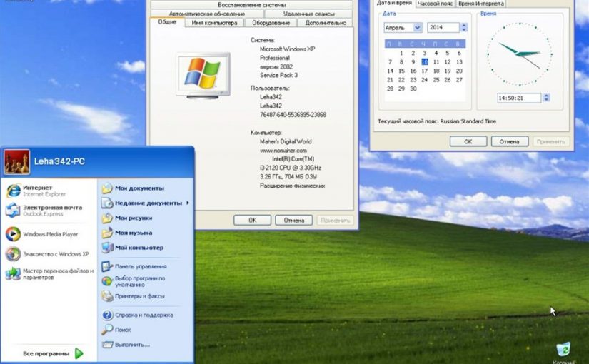The width and height of the screenshot is (589, 364).
Task: Open the month dropdown showing Апрель
Action: click(x=418, y=27)
